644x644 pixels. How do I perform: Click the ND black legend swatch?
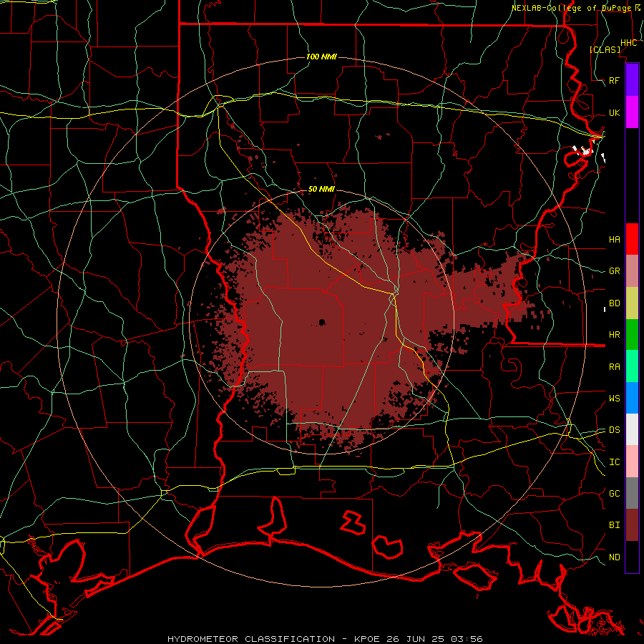coord(632,557)
